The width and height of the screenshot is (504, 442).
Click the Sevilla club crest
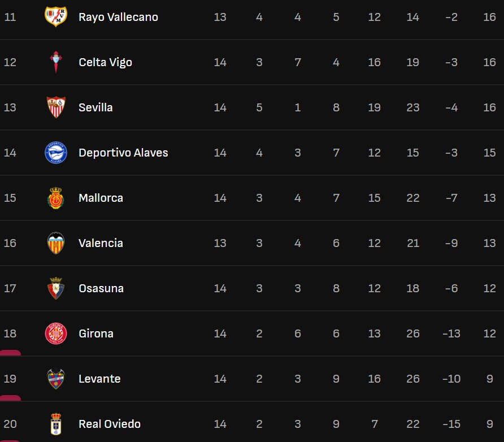56,107
